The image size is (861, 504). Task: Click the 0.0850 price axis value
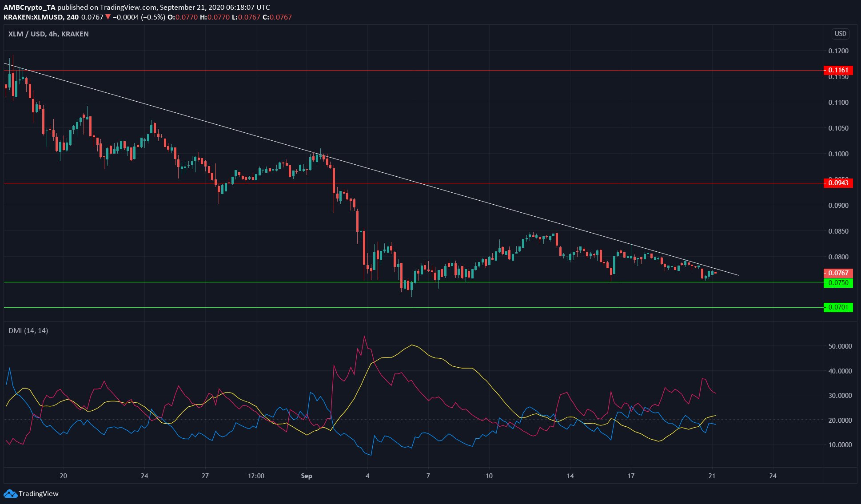point(838,231)
